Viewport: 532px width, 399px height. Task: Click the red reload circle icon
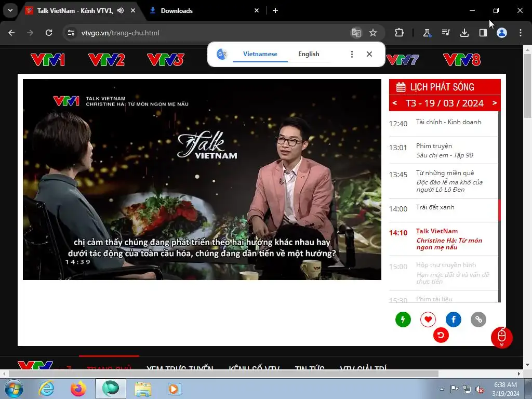pyautogui.click(x=441, y=335)
